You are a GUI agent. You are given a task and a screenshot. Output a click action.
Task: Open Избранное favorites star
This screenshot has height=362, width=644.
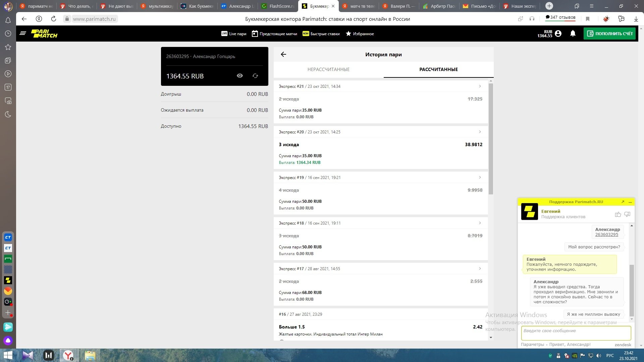tap(360, 34)
